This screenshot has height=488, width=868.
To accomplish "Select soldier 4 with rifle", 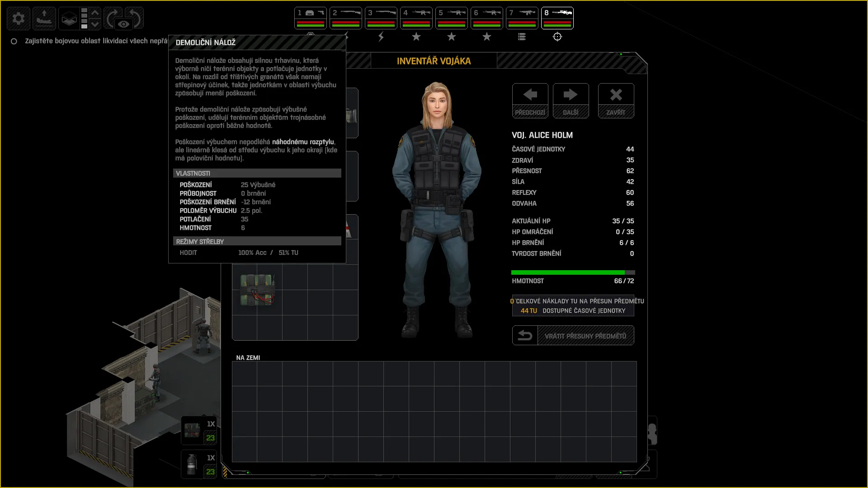I will click(x=416, y=18).
